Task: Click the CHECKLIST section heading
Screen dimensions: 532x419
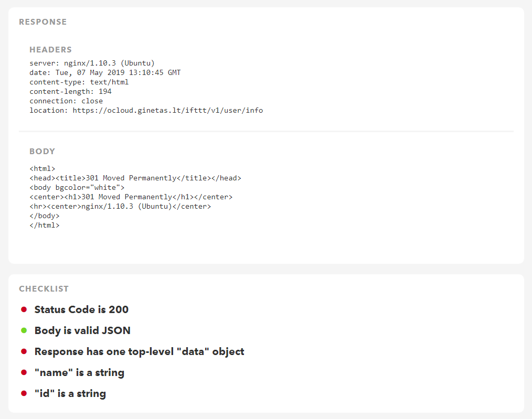Action: (x=44, y=289)
